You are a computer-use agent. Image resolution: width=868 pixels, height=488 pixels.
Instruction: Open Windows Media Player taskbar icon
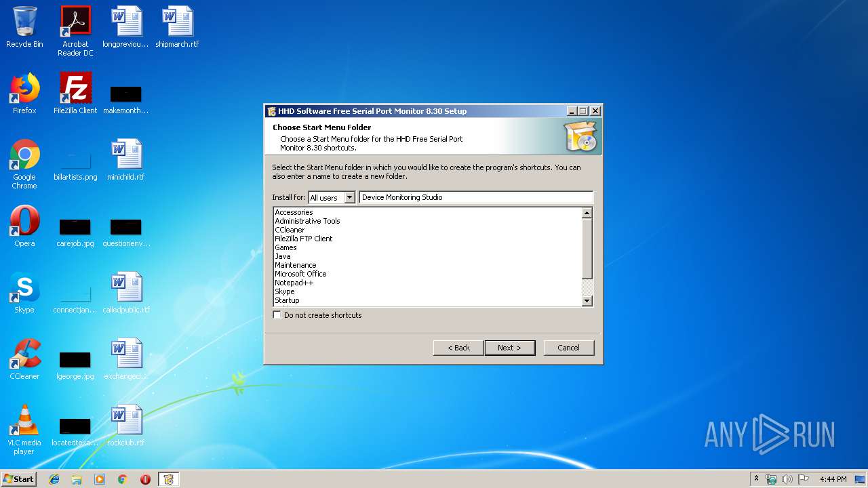(100, 479)
